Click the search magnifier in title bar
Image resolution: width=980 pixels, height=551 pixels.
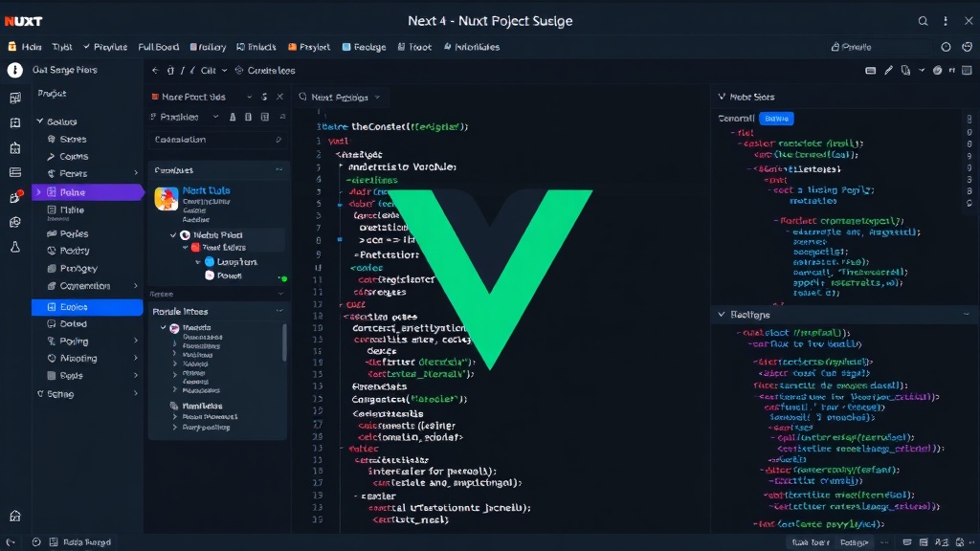point(924,21)
